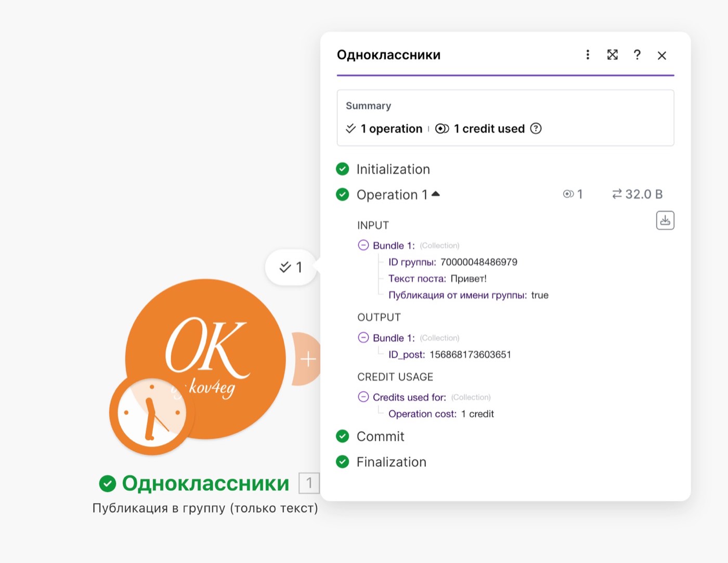Select ID_post value 156868173603651
728x563 pixels.
[x=470, y=355]
